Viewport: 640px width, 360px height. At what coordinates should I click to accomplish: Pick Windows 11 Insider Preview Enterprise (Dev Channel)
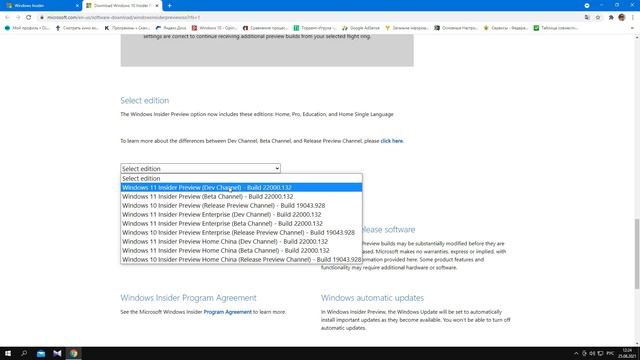point(241,214)
